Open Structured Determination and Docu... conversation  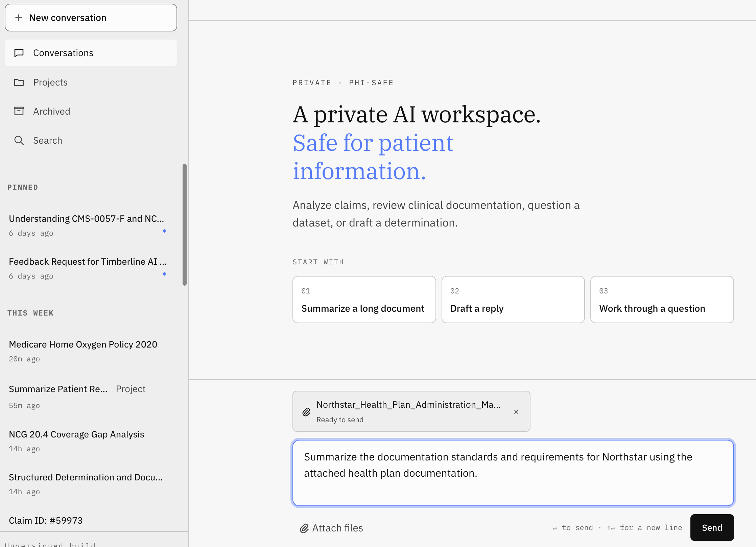[x=88, y=484]
